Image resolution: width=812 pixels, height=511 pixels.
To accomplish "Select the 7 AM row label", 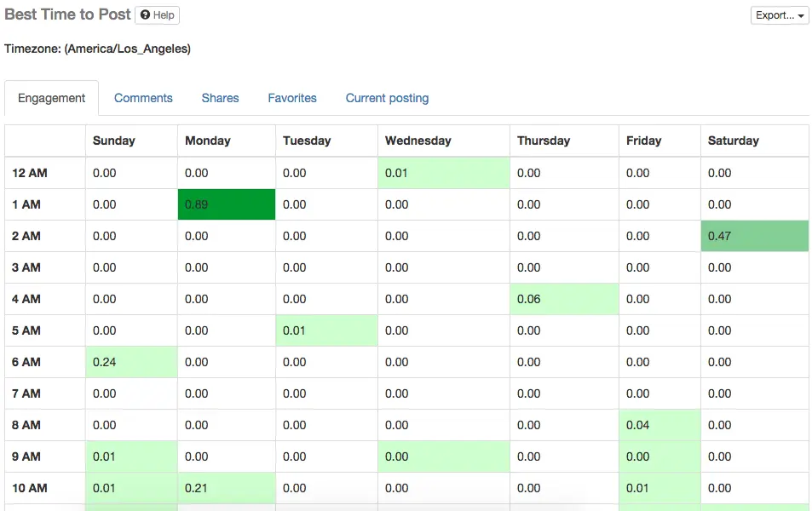I will [x=26, y=393].
